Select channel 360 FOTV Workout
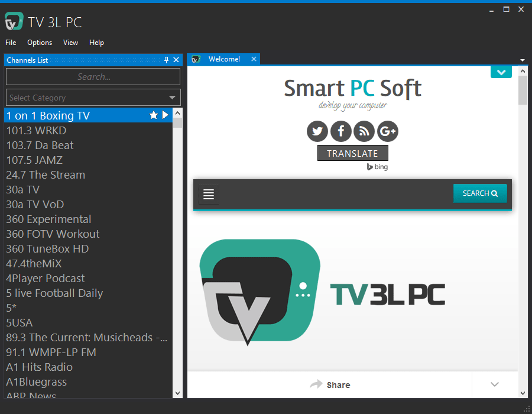Screen dimensions: 532x414 [88, 234]
